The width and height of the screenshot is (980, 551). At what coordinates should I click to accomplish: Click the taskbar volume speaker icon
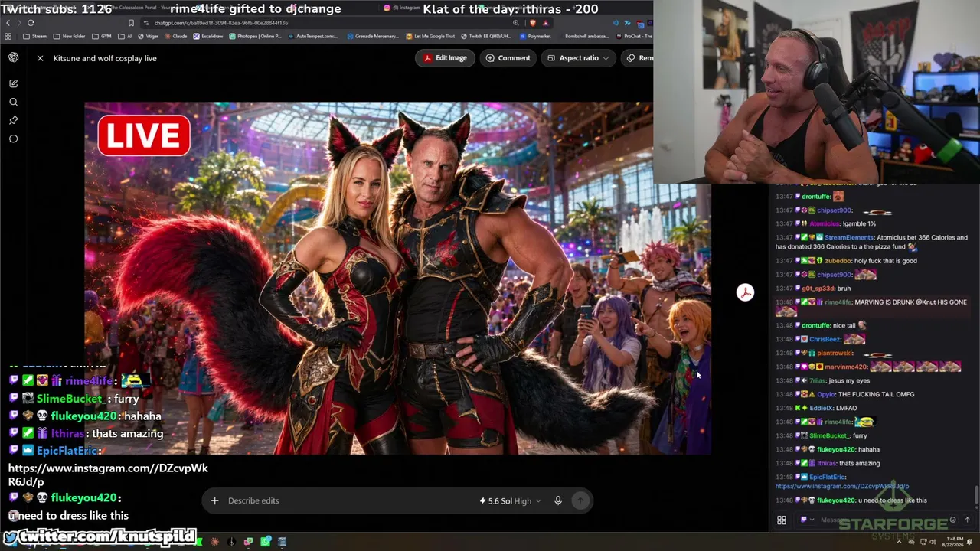pos(933,542)
